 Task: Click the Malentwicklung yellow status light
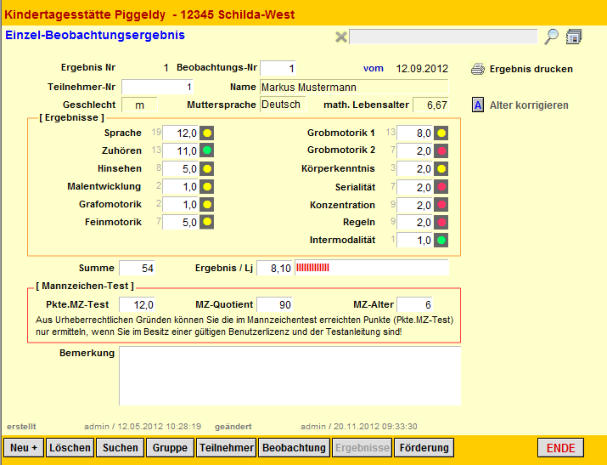point(207,187)
